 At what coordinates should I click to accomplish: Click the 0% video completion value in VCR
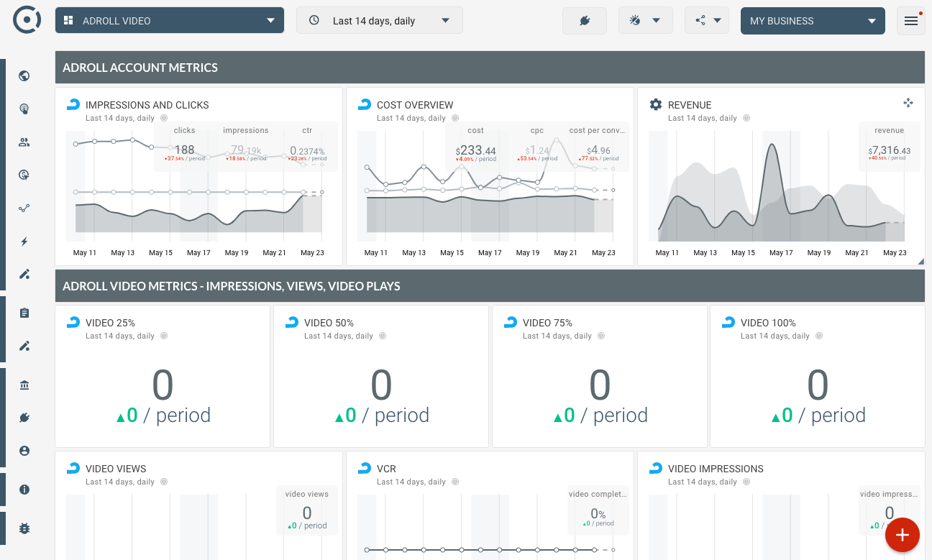tap(598, 513)
